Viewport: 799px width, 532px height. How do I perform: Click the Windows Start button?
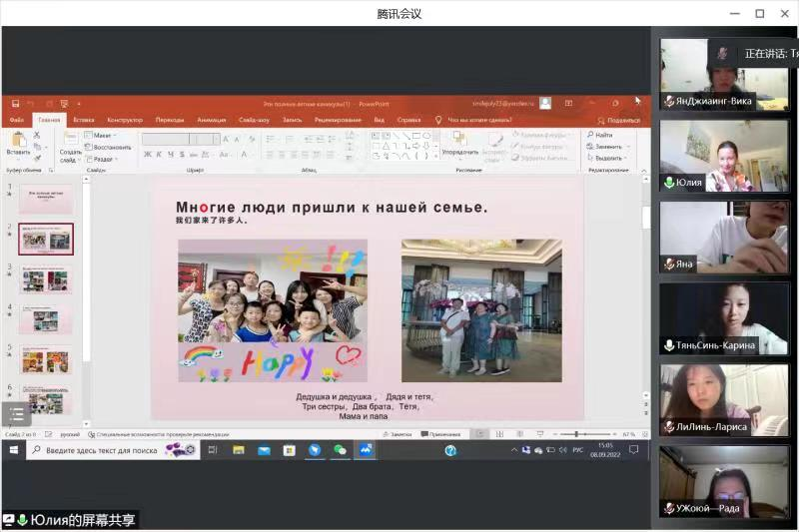[x=14, y=450]
